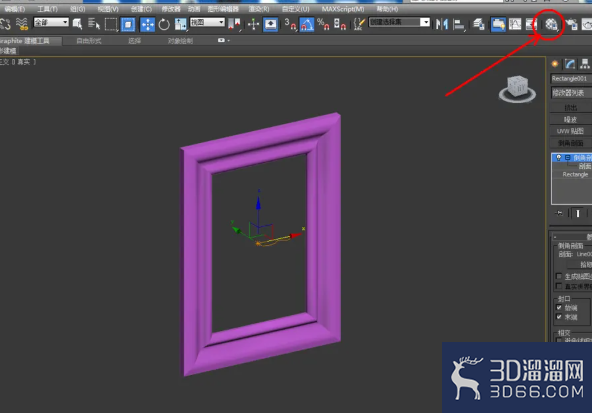Open the 编辑(E) menu

[x=14, y=9]
